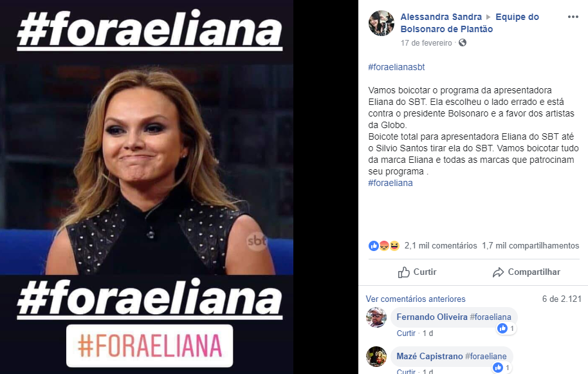View the 1,7 mil compartilhamentos list

[531, 246]
